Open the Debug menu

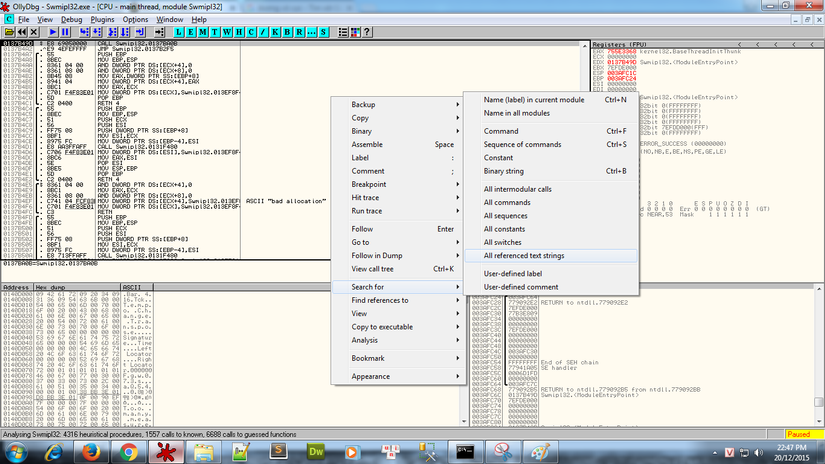(71, 19)
